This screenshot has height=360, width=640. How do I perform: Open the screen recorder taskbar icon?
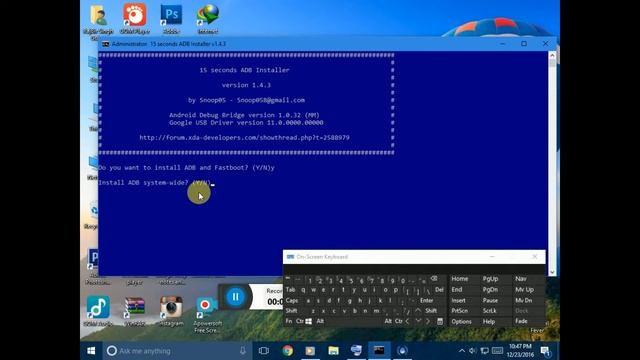pos(402,351)
